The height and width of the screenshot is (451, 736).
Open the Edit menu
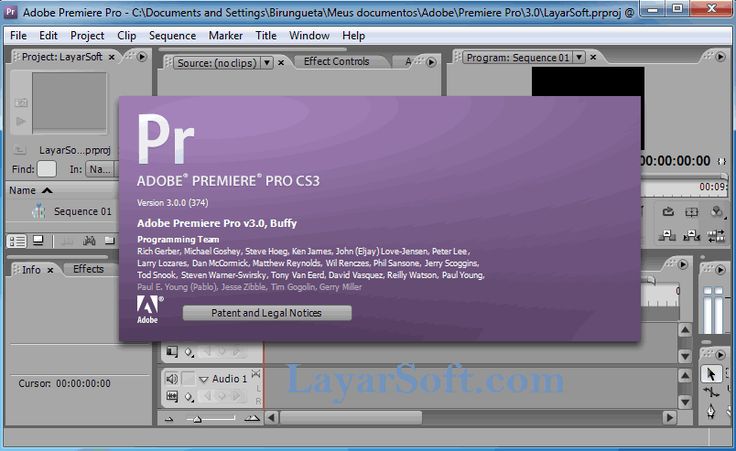pos(48,36)
